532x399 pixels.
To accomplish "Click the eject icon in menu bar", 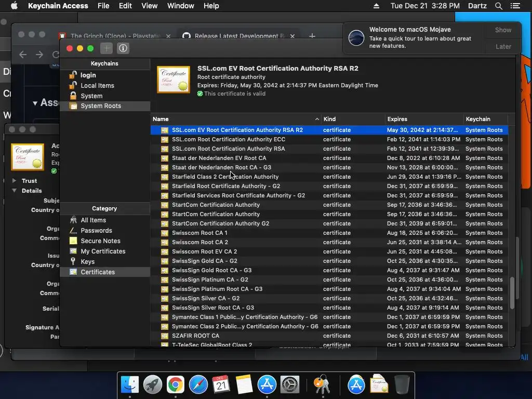I will 376,6.
